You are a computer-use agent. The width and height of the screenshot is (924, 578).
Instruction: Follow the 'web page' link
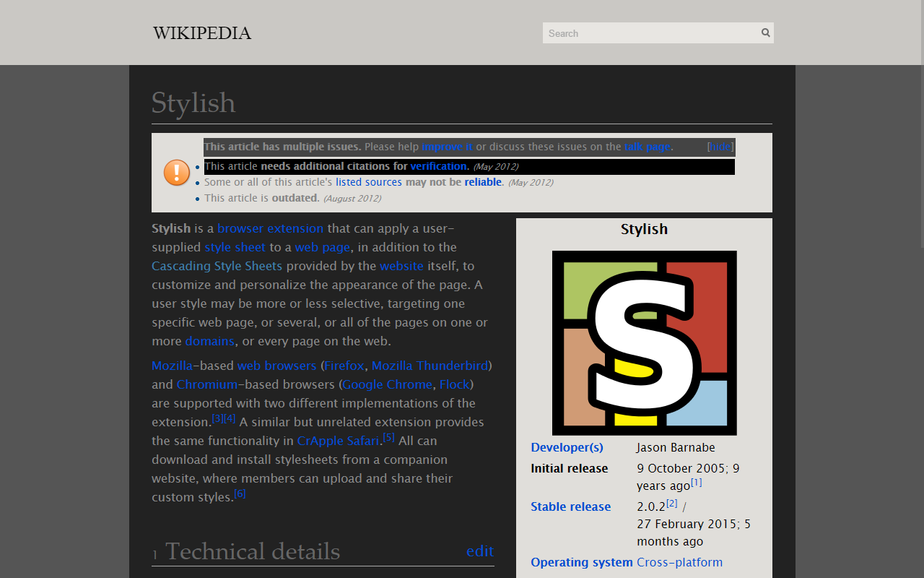[323, 247]
